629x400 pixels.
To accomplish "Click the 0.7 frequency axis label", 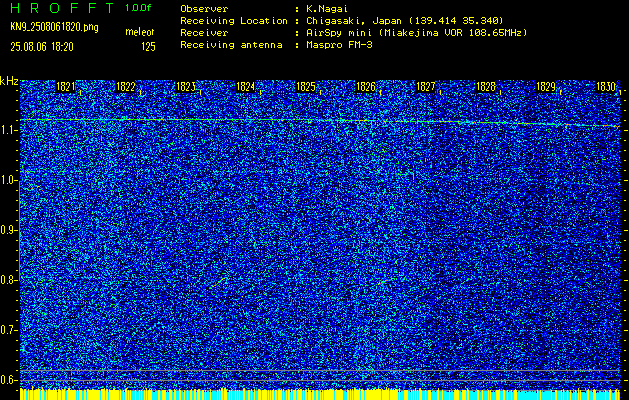I will pos(9,330).
